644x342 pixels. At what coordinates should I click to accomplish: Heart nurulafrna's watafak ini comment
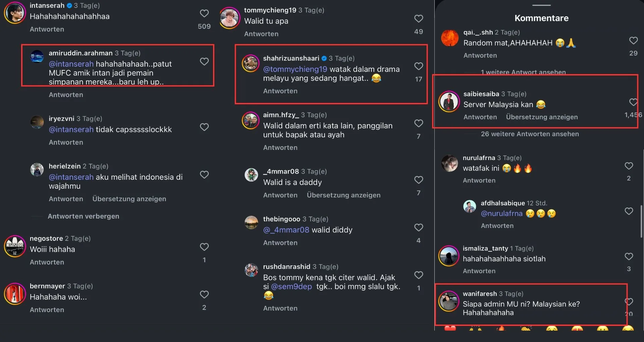click(x=629, y=166)
